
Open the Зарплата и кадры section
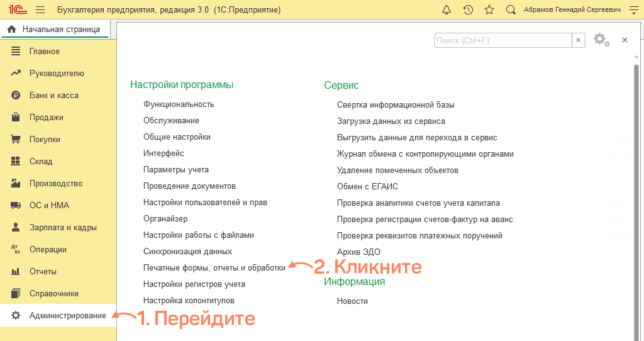point(58,227)
